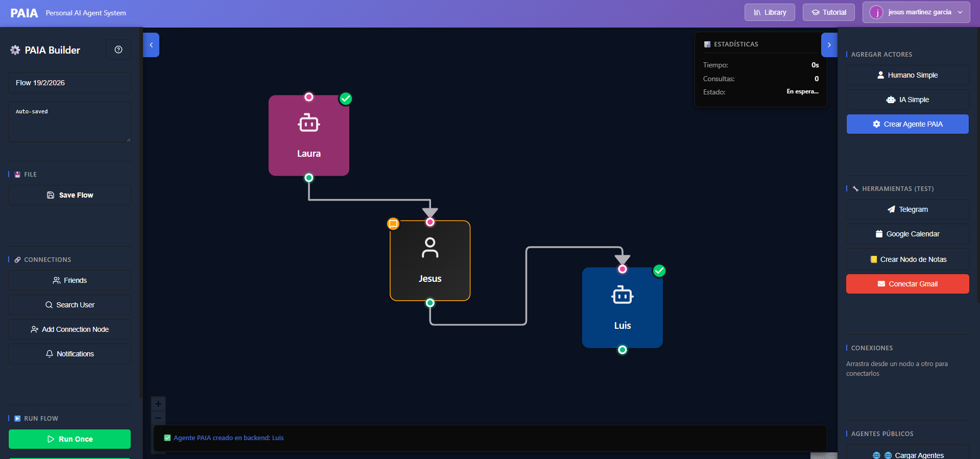This screenshot has height=459, width=980.
Task: Select the Laura agent node
Action: coord(309,136)
